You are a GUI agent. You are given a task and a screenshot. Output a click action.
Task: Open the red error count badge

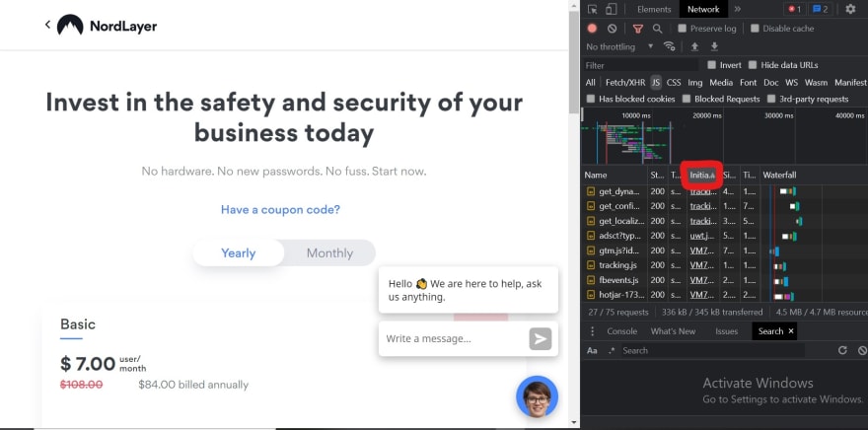[794, 10]
